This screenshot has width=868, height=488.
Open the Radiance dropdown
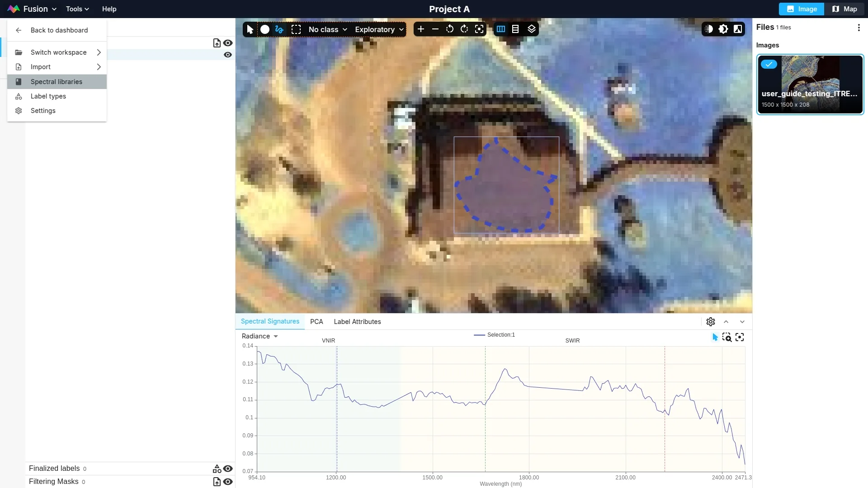point(259,336)
